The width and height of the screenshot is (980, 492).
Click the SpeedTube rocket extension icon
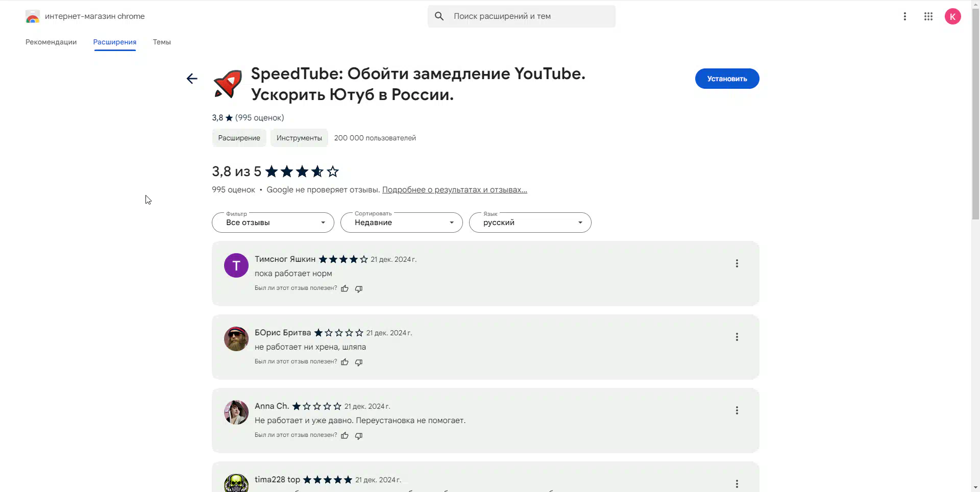[228, 84]
